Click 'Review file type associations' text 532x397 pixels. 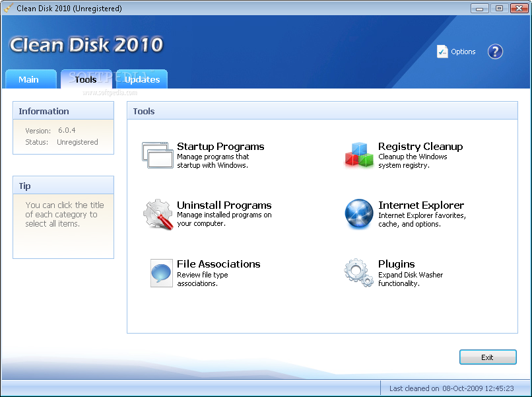click(x=203, y=279)
